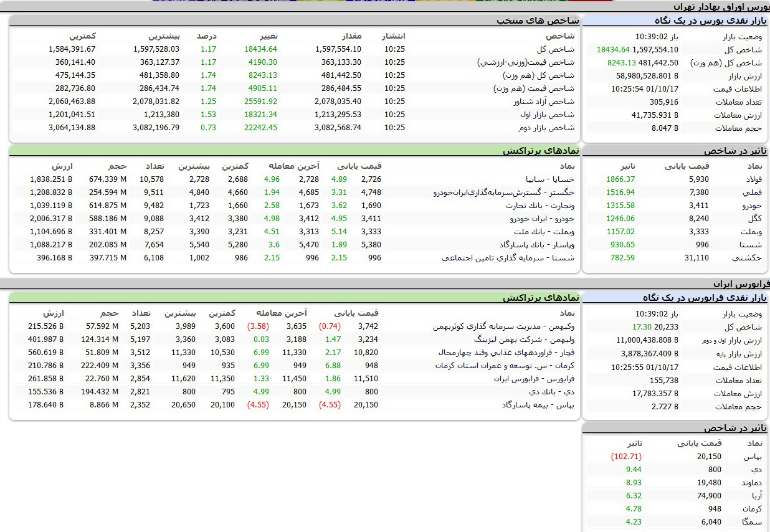Click negative effect value (102.71)
The height and width of the screenshot is (532, 770).
pyautogui.click(x=626, y=457)
